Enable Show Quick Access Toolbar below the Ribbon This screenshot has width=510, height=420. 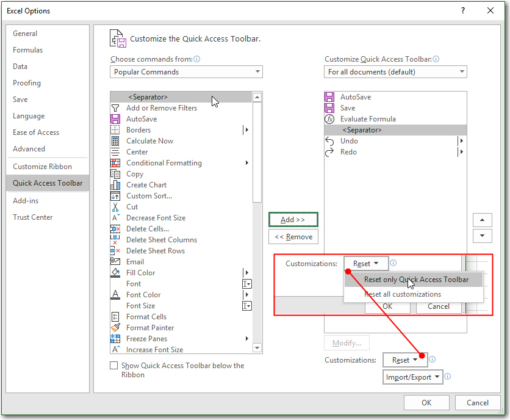[x=114, y=365]
